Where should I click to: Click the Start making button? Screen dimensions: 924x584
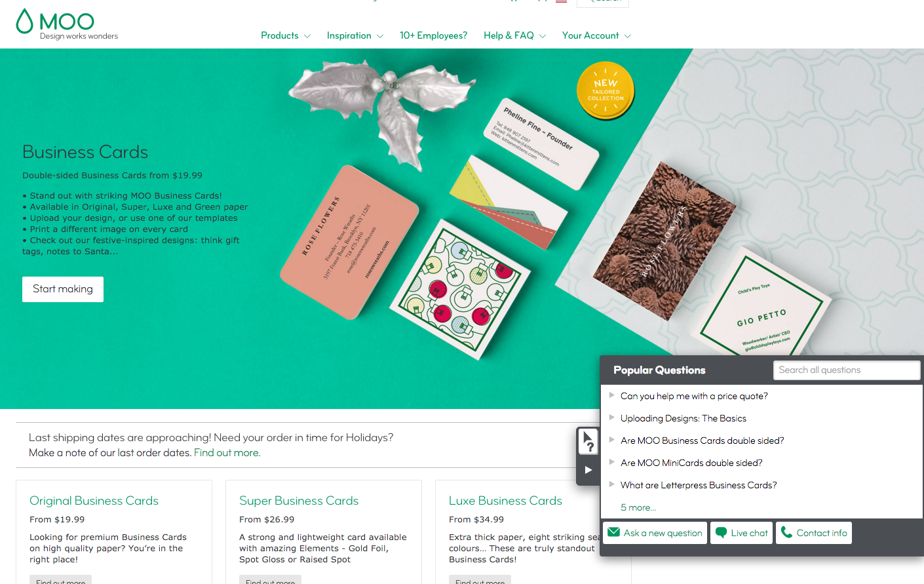pyautogui.click(x=63, y=289)
